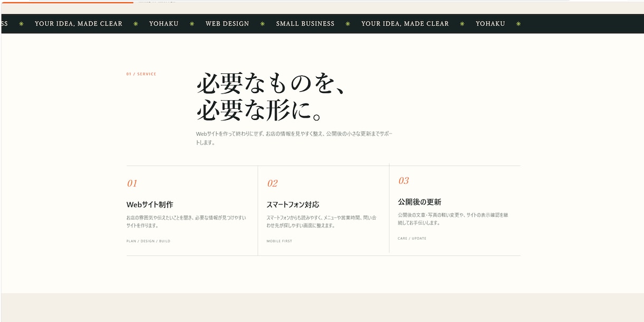
Task: Click the "MOBILE FIRST" tag
Action: [279, 241]
